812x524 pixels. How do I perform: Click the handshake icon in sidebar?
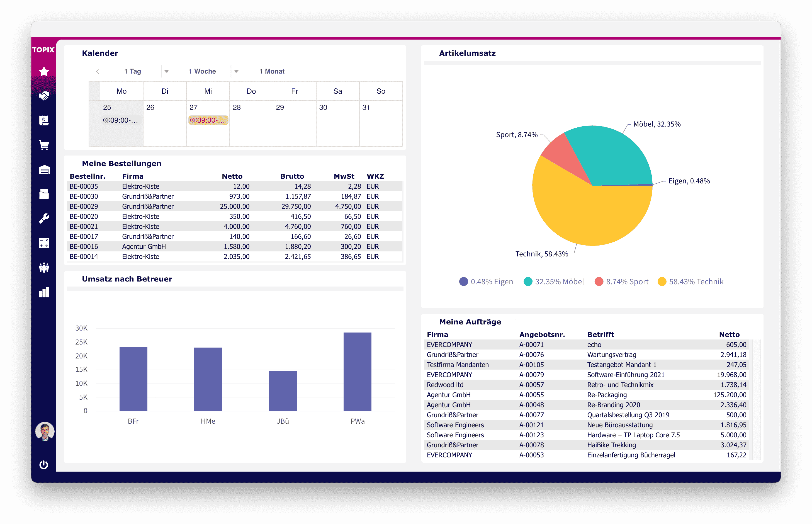[x=44, y=96]
